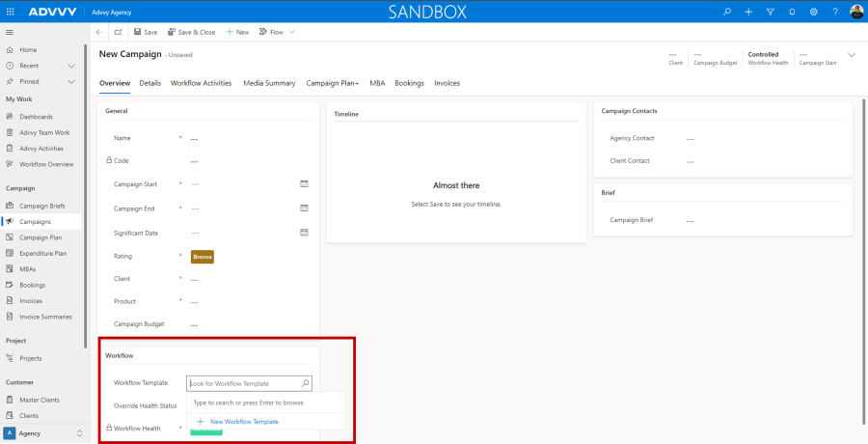Click the advanced find filter icon
Viewport: 868px width, 444px height.
770,12
